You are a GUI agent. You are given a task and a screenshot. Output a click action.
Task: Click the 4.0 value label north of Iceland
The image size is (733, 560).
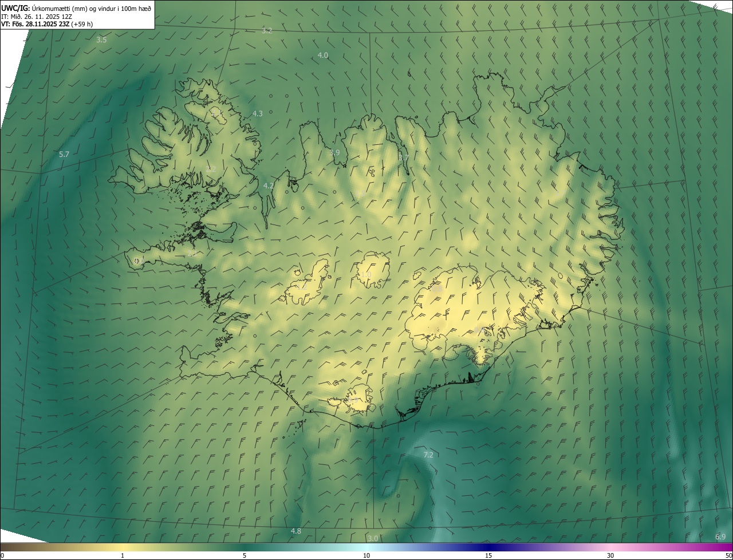[323, 55]
